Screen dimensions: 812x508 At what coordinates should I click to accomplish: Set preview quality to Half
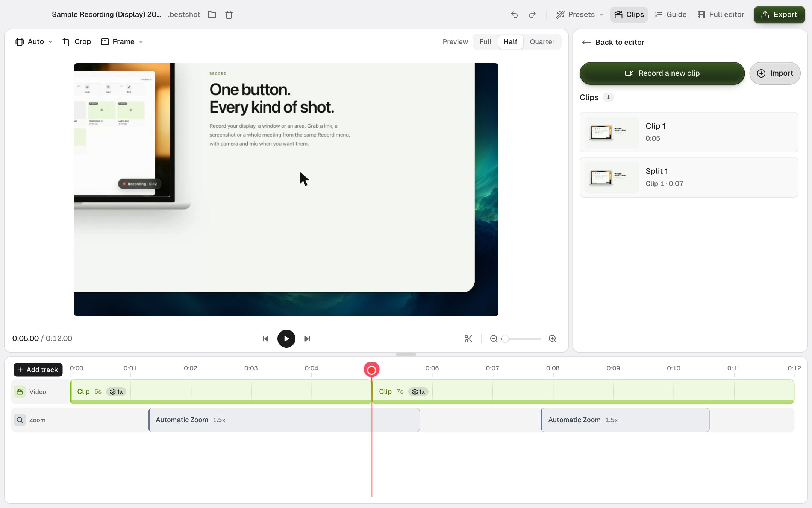pos(511,42)
